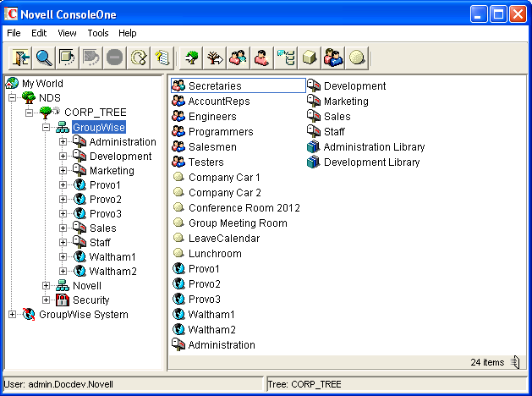The image size is (532, 396).
Task: Click the yellow cube New Object icon
Action: (x=310, y=58)
